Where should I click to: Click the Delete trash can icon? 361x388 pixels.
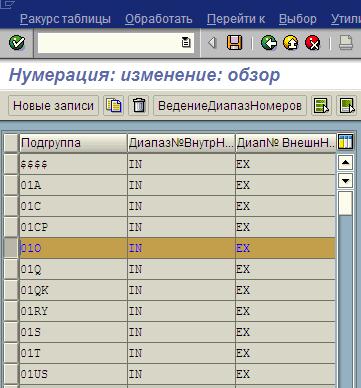coord(139,106)
